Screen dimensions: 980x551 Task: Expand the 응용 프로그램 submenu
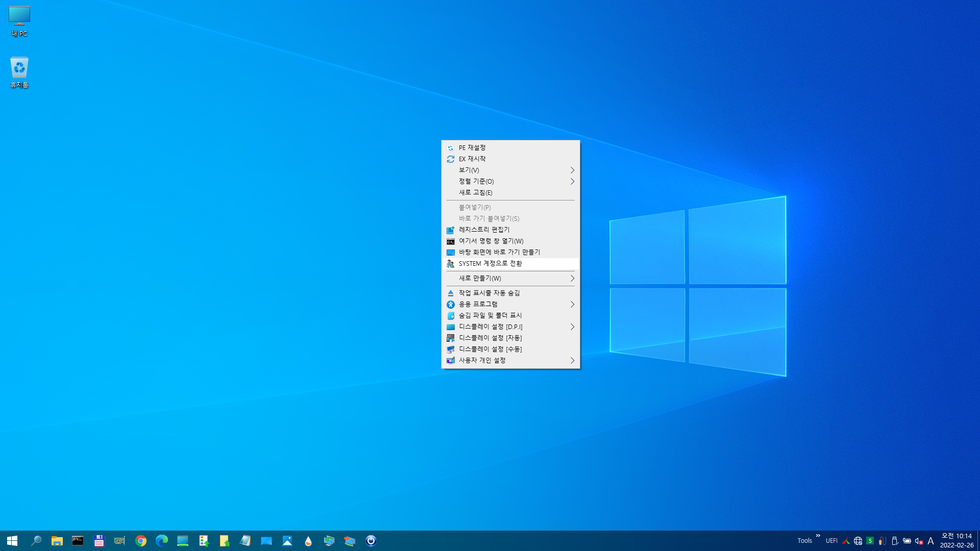pos(510,304)
